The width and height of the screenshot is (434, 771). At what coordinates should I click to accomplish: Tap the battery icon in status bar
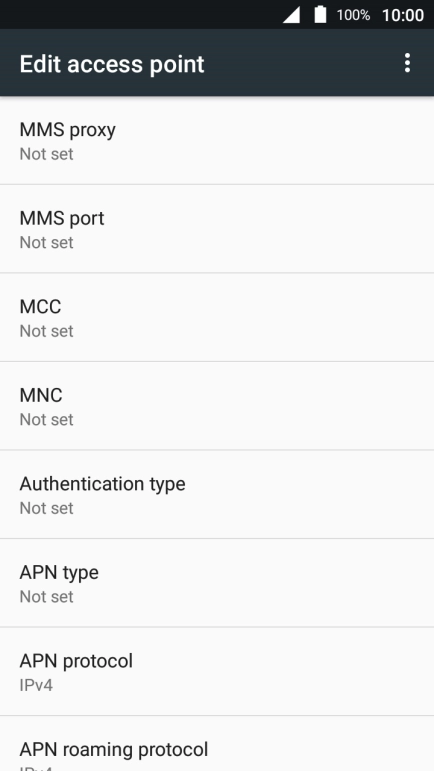click(x=320, y=14)
